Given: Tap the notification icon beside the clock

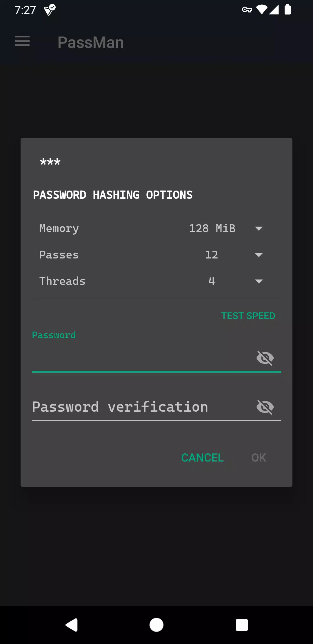Looking at the screenshot, I should [x=50, y=10].
